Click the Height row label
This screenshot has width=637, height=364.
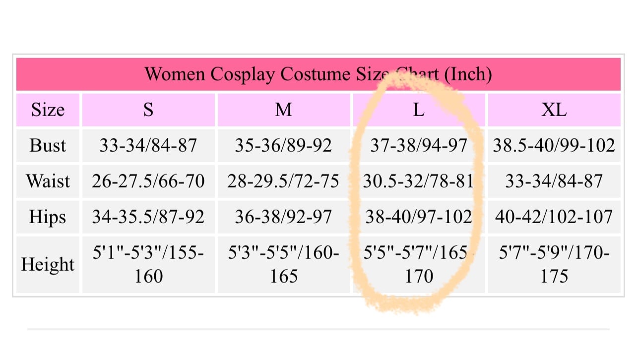pos(48,264)
